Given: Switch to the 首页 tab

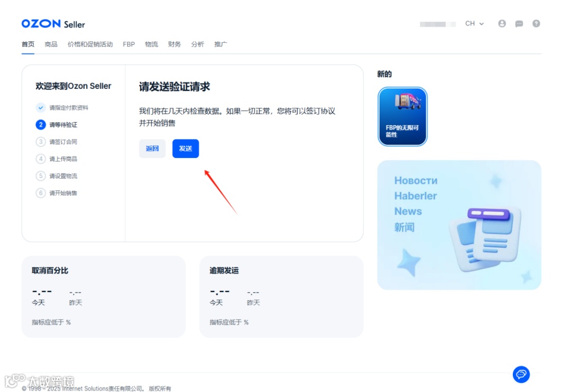Looking at the screenshot, I should (x=28, y=44).
